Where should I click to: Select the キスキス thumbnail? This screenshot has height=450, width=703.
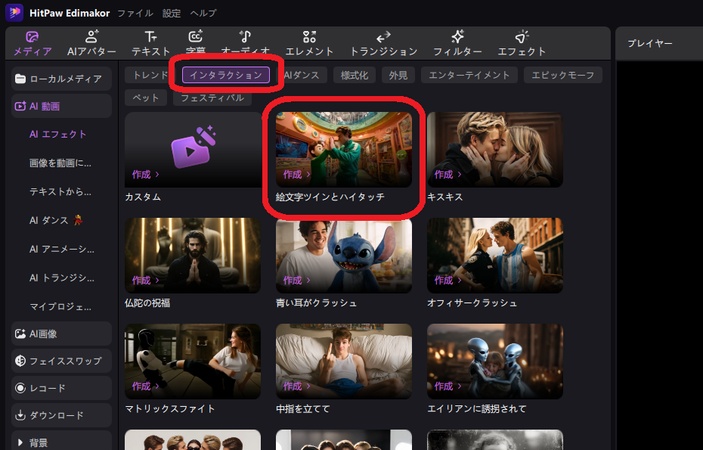(x=495, y=149)
